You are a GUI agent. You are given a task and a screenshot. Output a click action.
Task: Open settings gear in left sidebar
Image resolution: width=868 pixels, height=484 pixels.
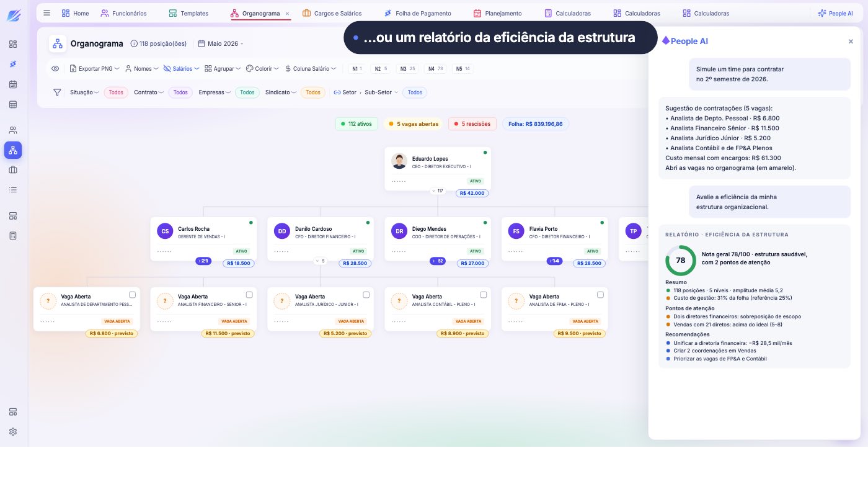pos(13,431)
